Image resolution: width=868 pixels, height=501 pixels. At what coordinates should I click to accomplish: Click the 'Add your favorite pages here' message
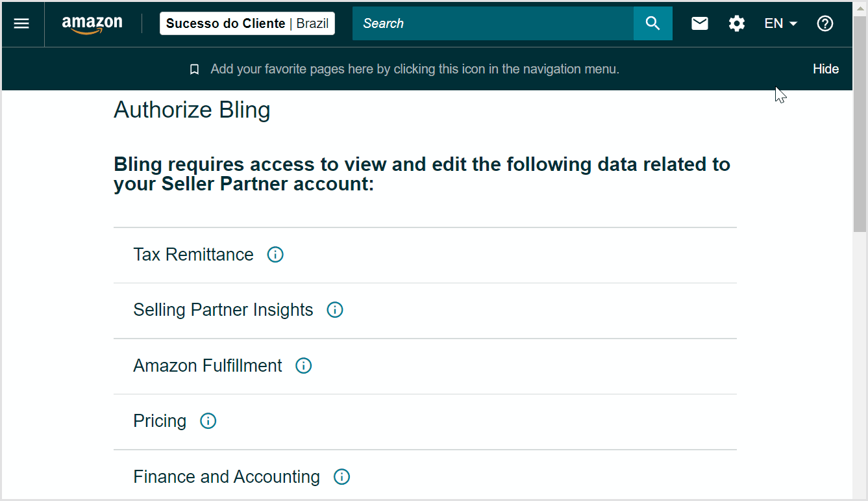[415, 69]
